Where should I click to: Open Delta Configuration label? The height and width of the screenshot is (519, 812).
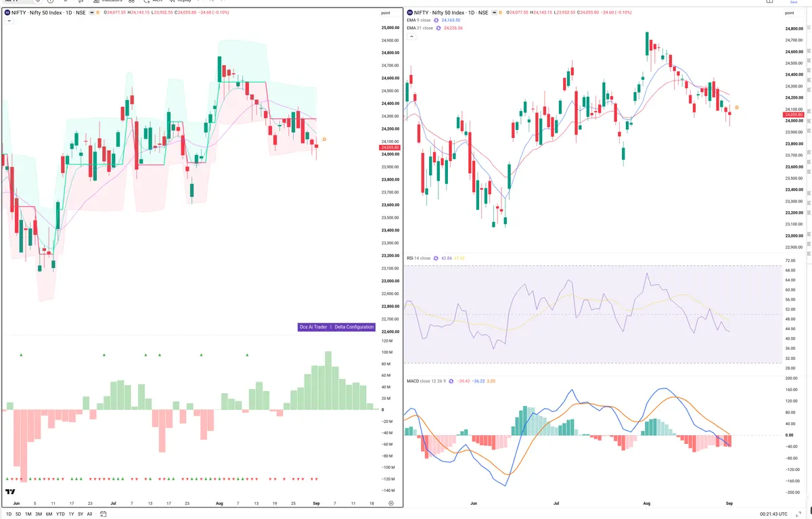coord(355,327)
